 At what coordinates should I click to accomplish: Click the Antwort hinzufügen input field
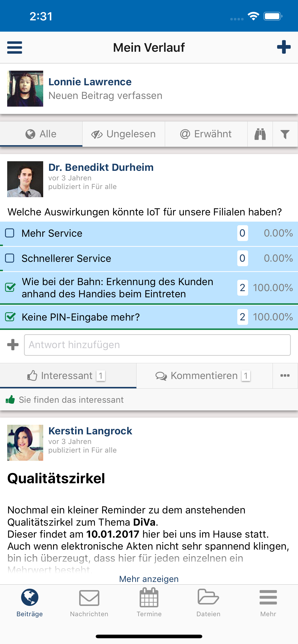click(x=157, y=345)
